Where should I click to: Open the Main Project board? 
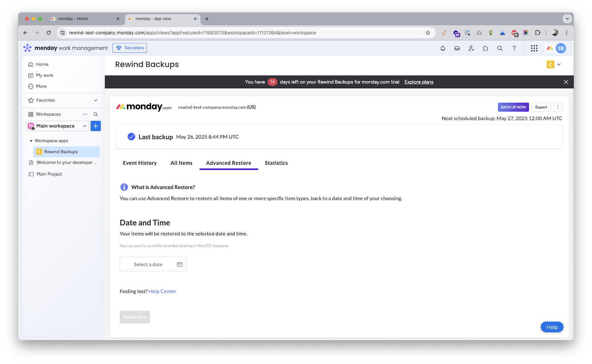click(x=46, y=174)
